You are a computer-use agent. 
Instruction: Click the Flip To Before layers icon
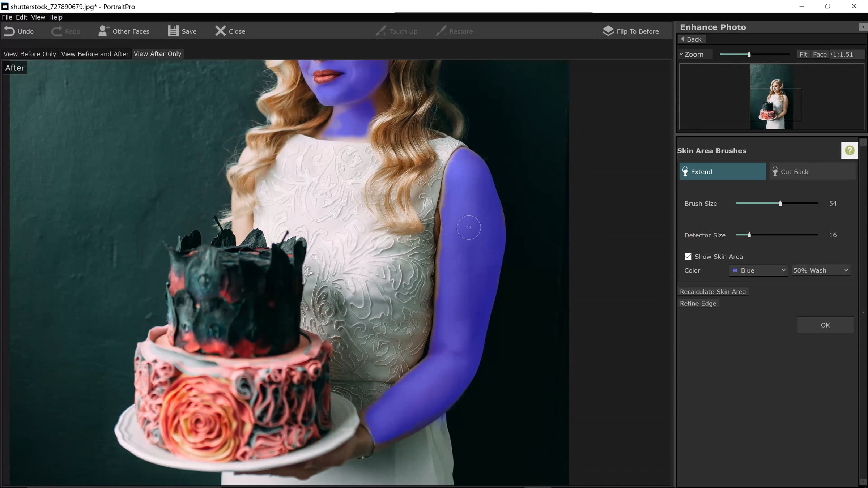tap(608, 31)
